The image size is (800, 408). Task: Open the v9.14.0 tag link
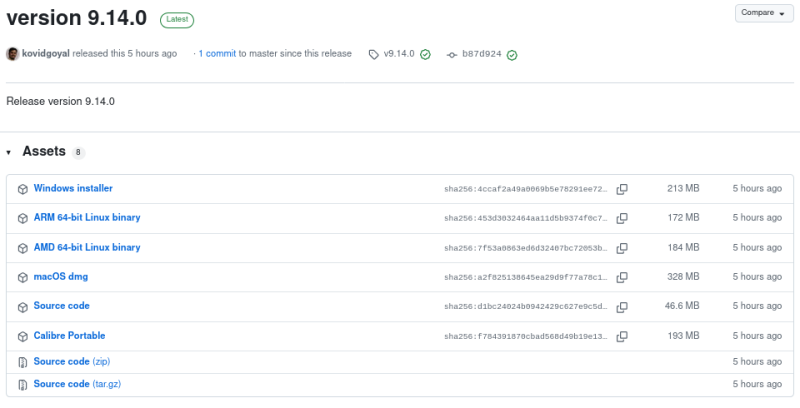click(399, 54)
